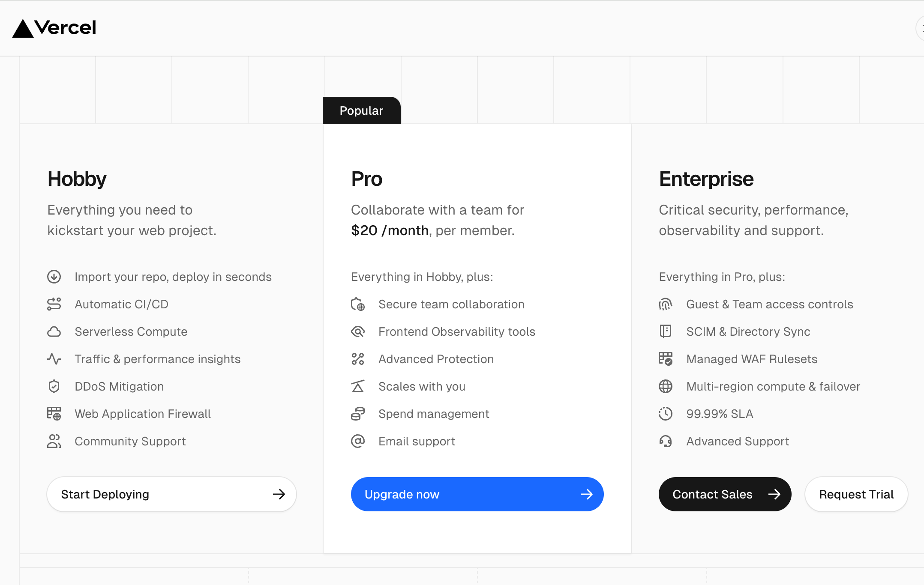This screenshot has width=924, height=585.
Task: Click the 'Web Application Firewall' text
Action: 143,414
